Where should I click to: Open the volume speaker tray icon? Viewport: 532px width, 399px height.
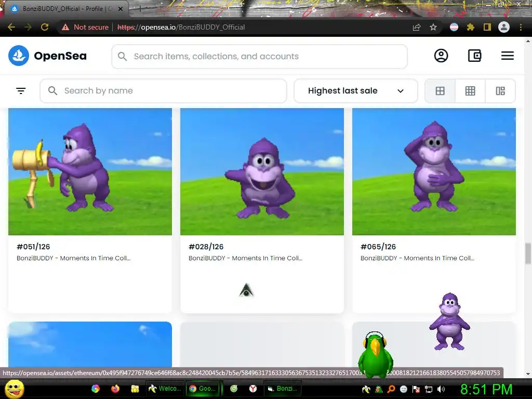coord(441,389)
